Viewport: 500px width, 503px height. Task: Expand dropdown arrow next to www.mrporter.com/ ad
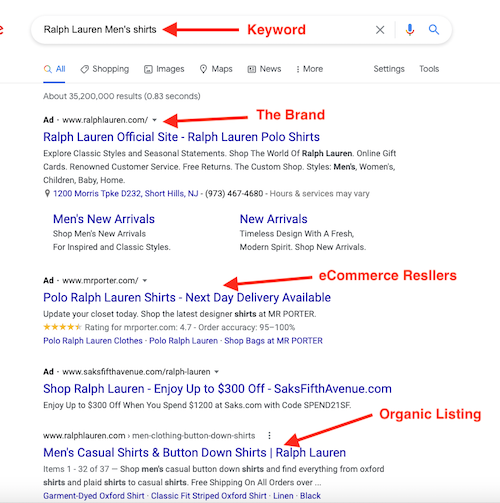145,281
